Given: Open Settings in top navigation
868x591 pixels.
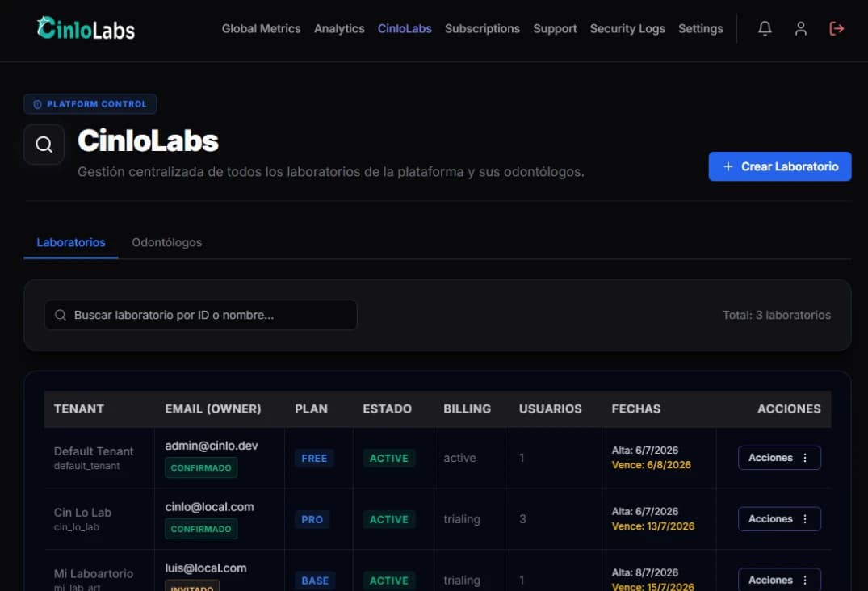Looking at the screenshot, I should 700,29.
